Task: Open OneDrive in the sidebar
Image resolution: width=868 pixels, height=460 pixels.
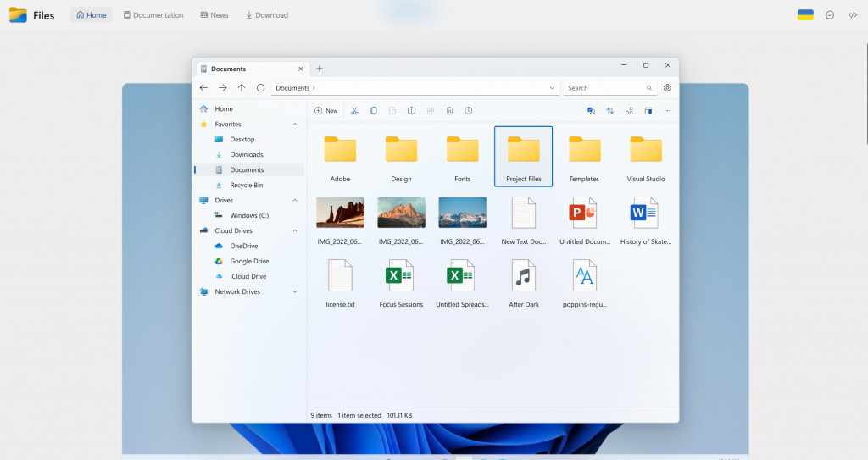Action: tap(250, 246)
